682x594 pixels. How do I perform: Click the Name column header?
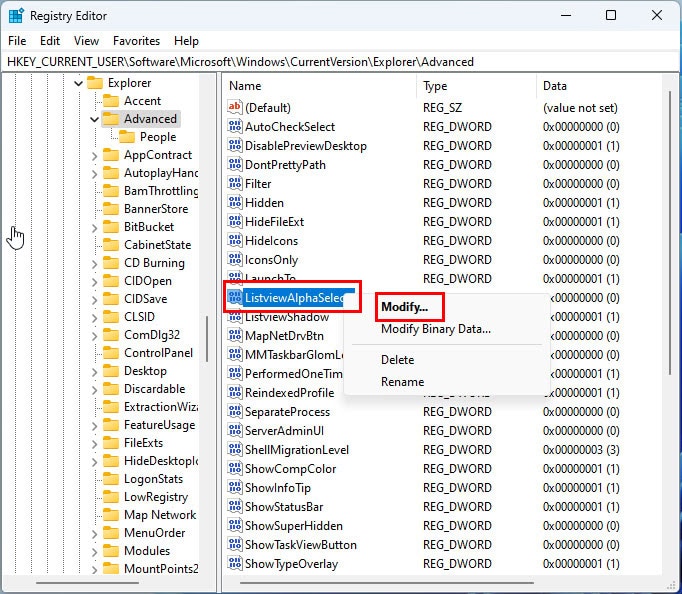pos(320,86)
